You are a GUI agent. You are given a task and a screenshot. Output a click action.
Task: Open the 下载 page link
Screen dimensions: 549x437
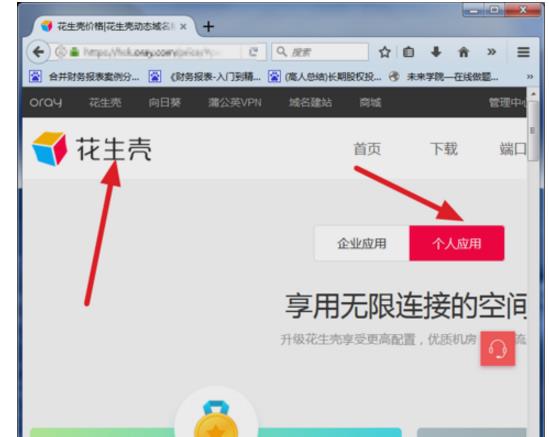coord(444,149)
